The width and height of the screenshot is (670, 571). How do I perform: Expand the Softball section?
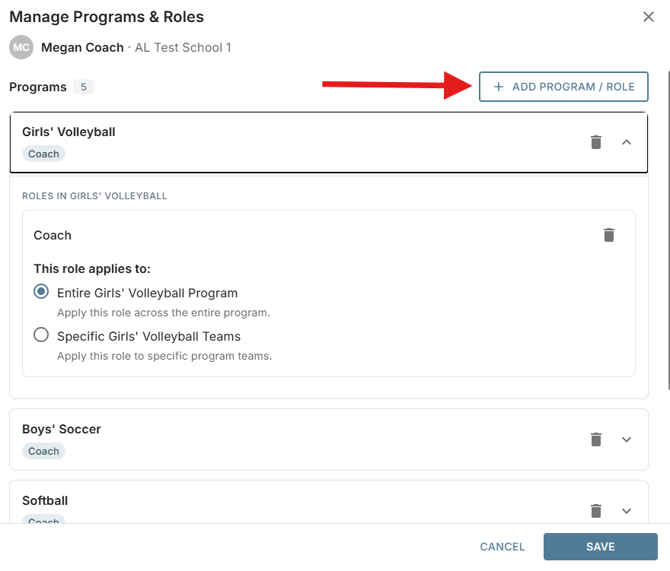click(626, 511)
